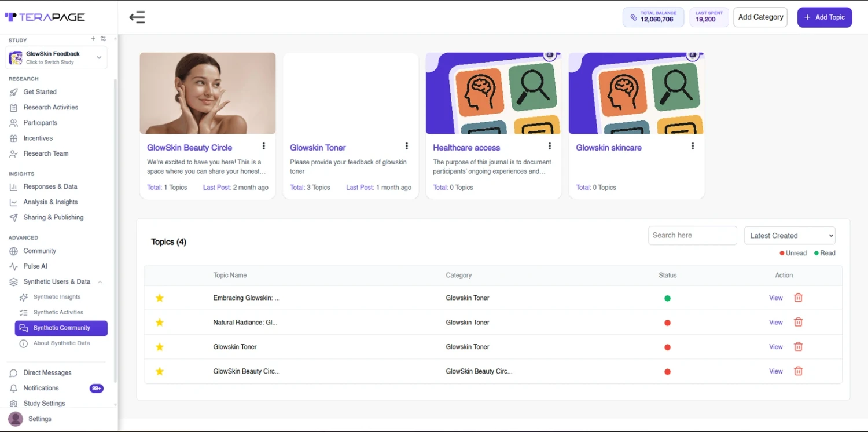Toggle the star for Natural Radiance topic
This screenshot has width=868, height=432.
pyautogui.click(x=160, y=322)
